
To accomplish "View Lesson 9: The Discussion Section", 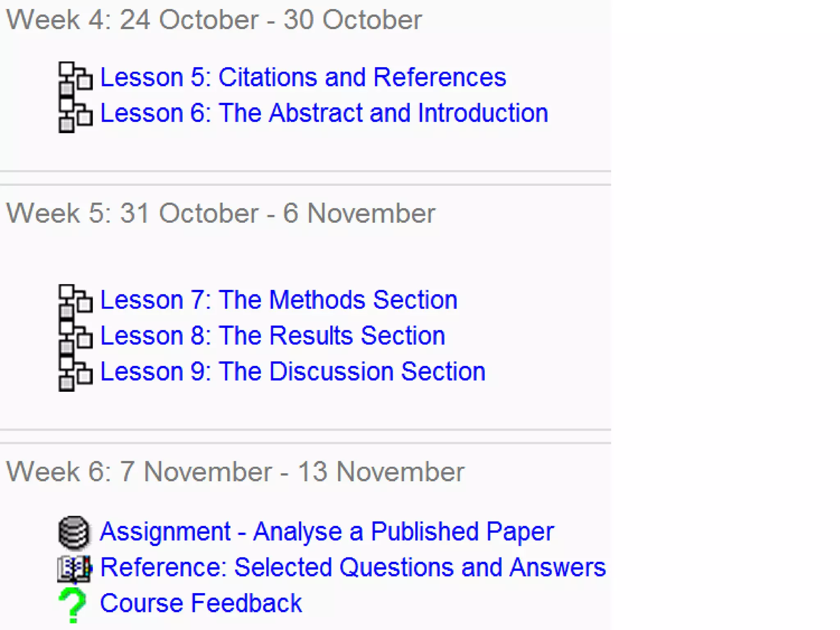I will [292, 372].
